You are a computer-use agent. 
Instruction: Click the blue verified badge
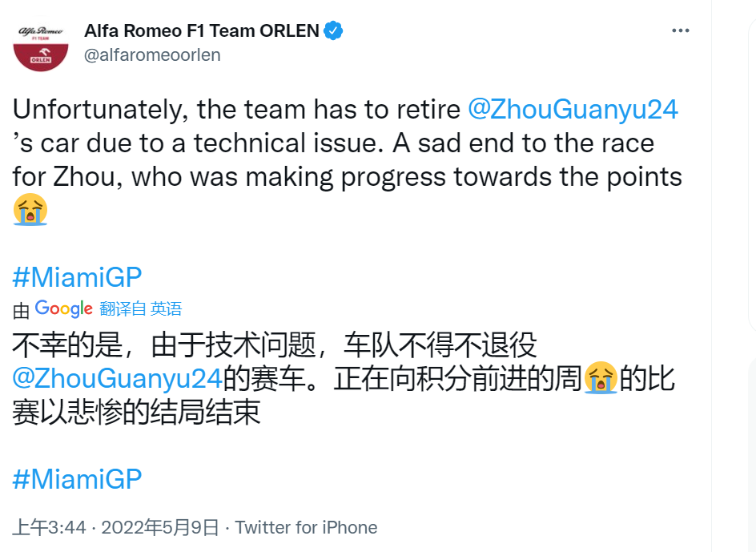click(333, 31)
